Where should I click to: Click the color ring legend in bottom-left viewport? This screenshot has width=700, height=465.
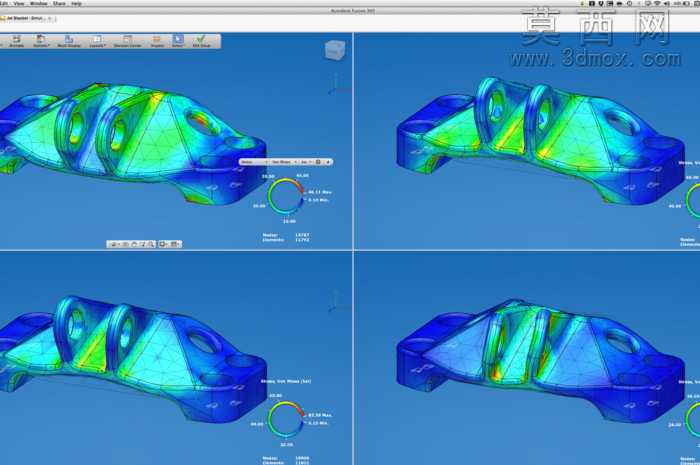pyautogui.click(x=286, y=419)
